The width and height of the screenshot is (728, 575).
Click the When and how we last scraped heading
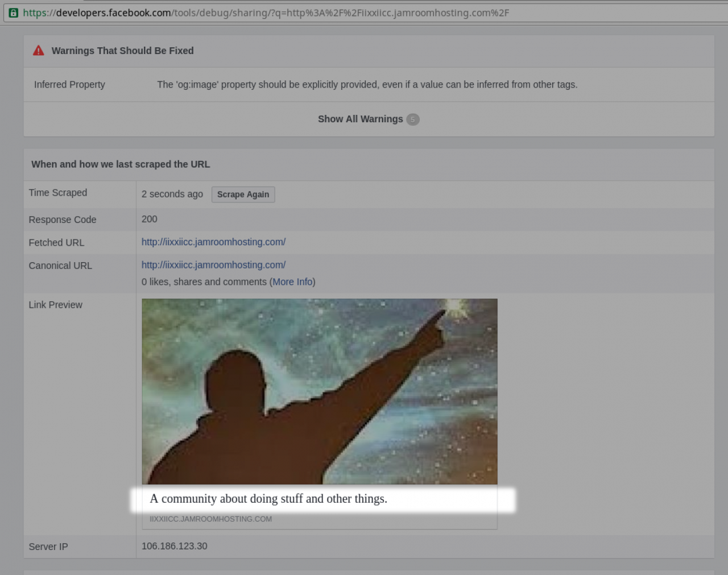coord(121,164)
